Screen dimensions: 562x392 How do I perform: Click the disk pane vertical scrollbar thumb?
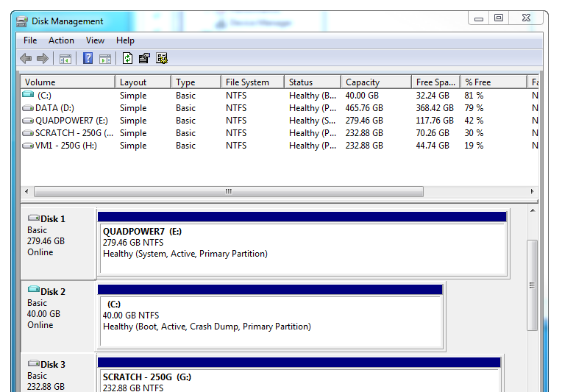pyautogui.click(x=533, y=285)
